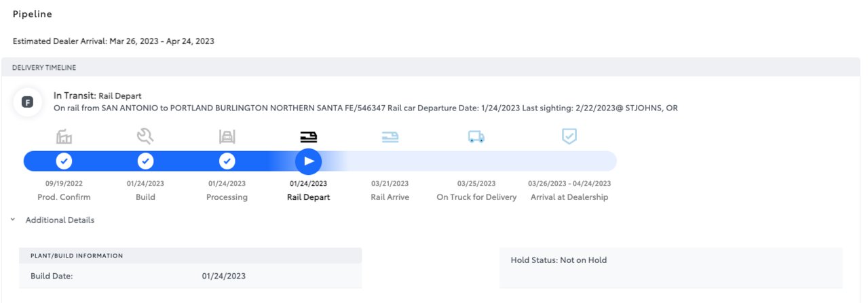Click the Additional Details label

(60, 220)
